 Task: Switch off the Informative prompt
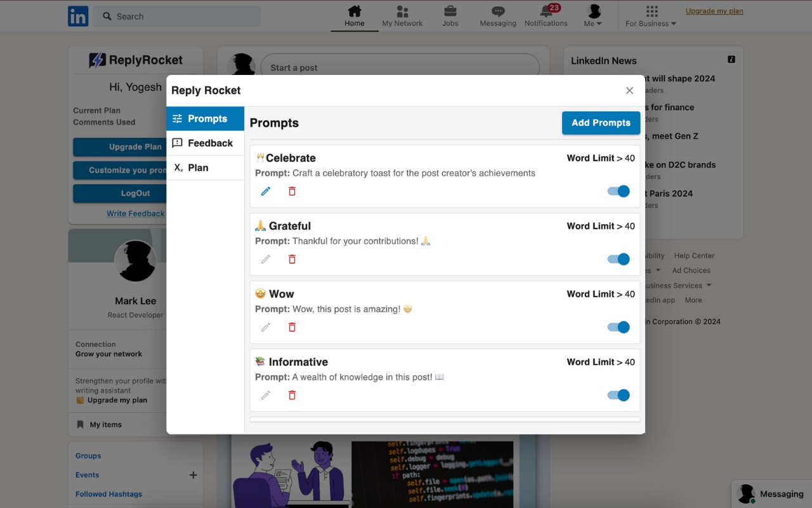[x=619, y=395]
